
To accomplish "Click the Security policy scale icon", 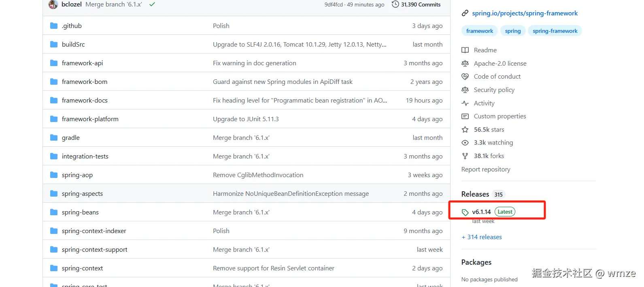I will (465, 90).
